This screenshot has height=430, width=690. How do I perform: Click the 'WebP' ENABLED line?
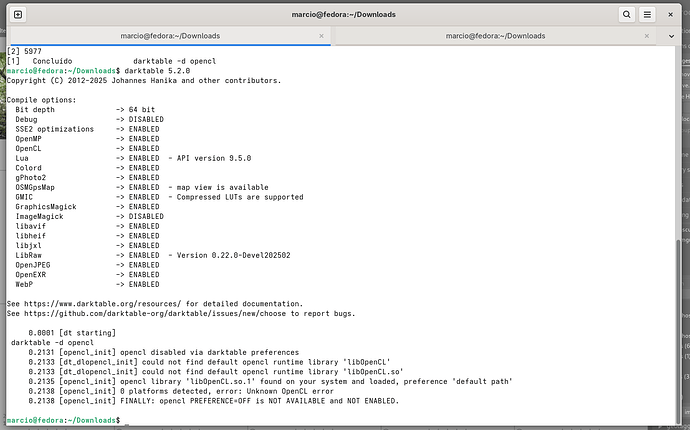[x=87, y=284]
